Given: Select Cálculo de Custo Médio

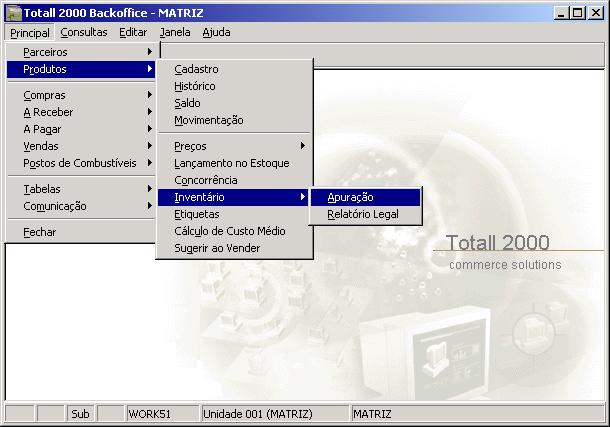Looking at the screenshot, I should click(x=229, y=231).
